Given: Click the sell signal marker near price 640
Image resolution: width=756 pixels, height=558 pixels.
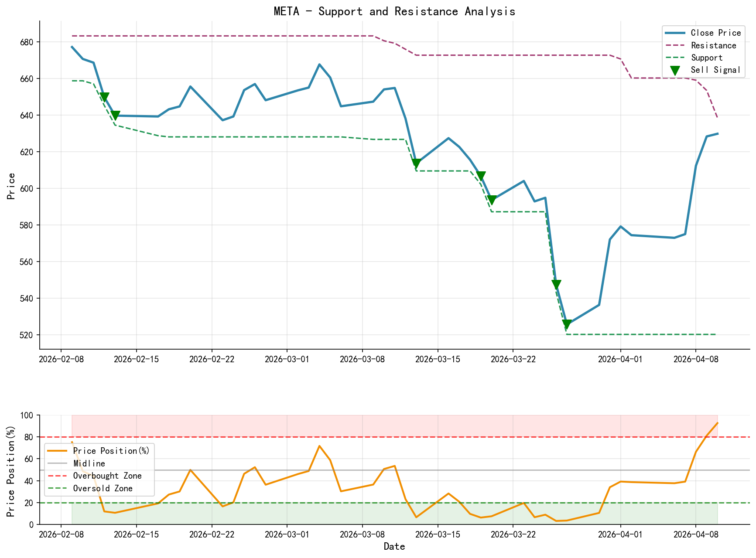Looking at the screenshot, I should tap(115, 116).
